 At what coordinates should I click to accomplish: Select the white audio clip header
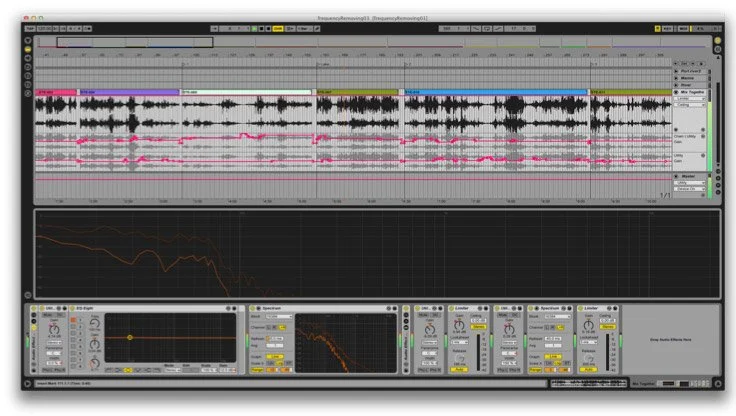click(x=246, y=92)
